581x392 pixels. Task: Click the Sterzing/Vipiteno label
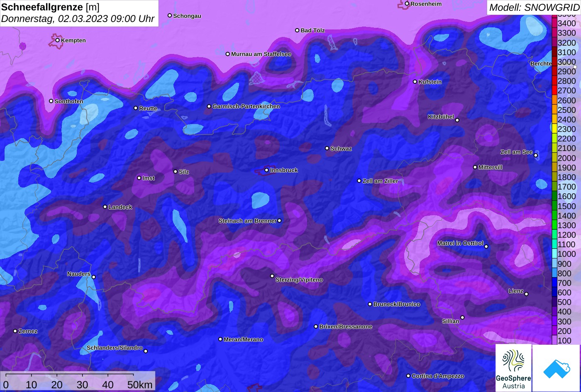(x=299, y=280)
